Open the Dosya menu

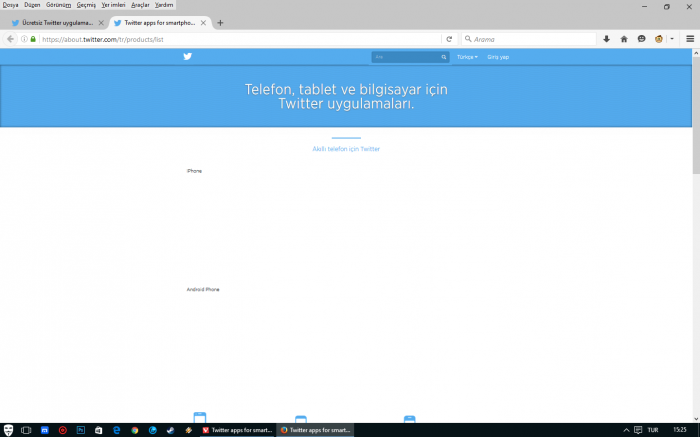pyautogui.click(x=11, y=5)
